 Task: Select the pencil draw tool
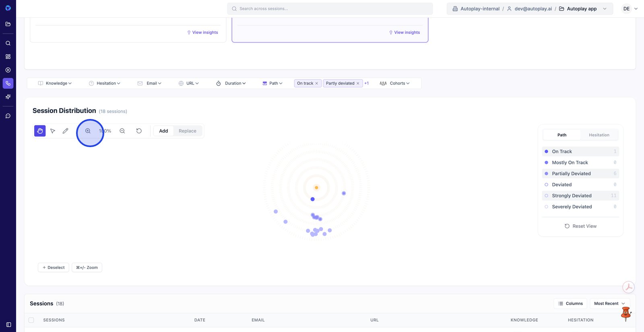[x=66, y=131]
